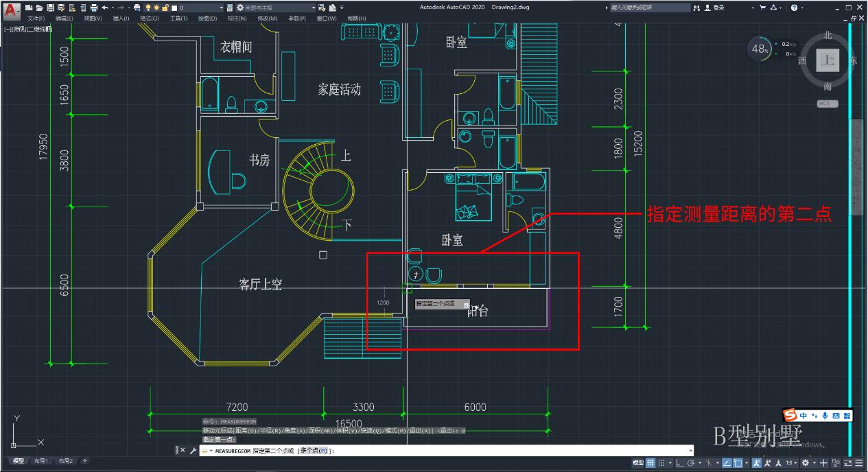Open the New drawing icon
Image resolution: width=868 pixels, height=472 pixels.
pos(29,6)
